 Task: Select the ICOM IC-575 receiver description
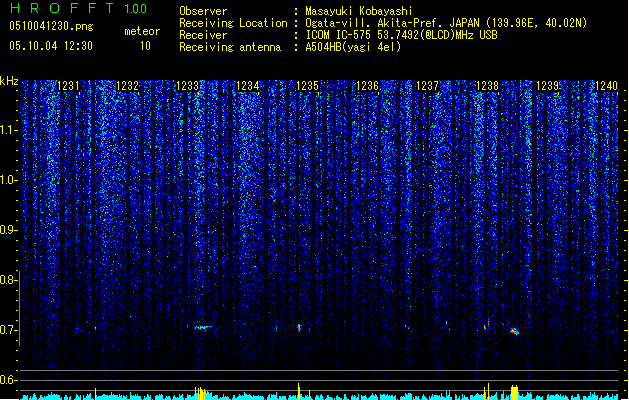(402, 35)
